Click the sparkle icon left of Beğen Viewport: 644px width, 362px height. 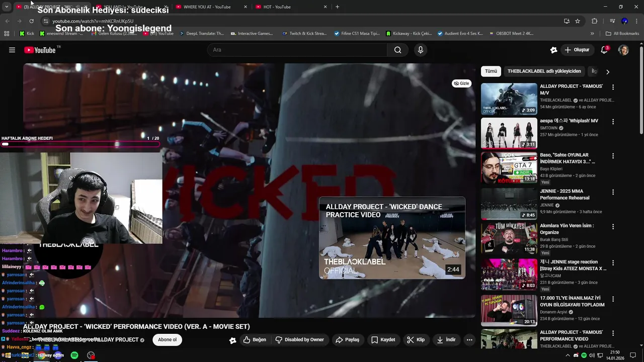point(232,340)
